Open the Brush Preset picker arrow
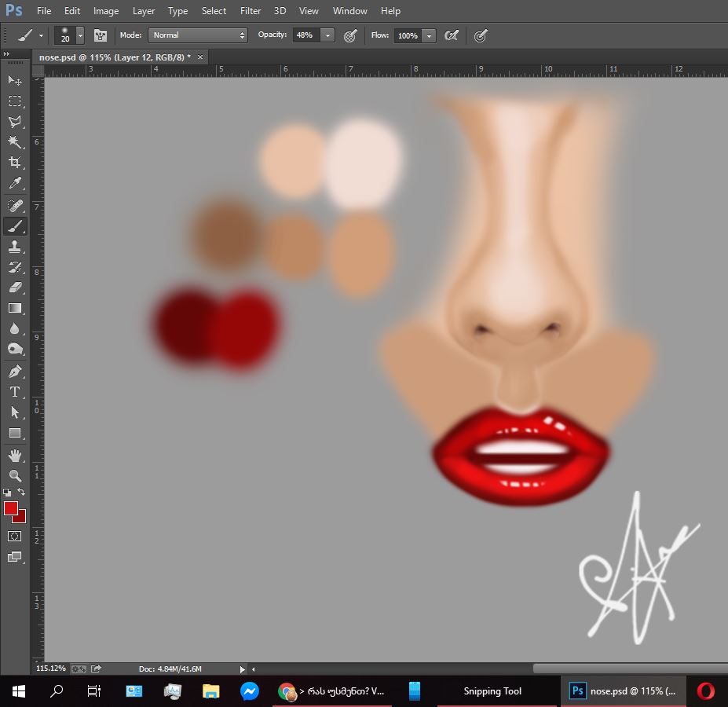 [x=80, y=35]
